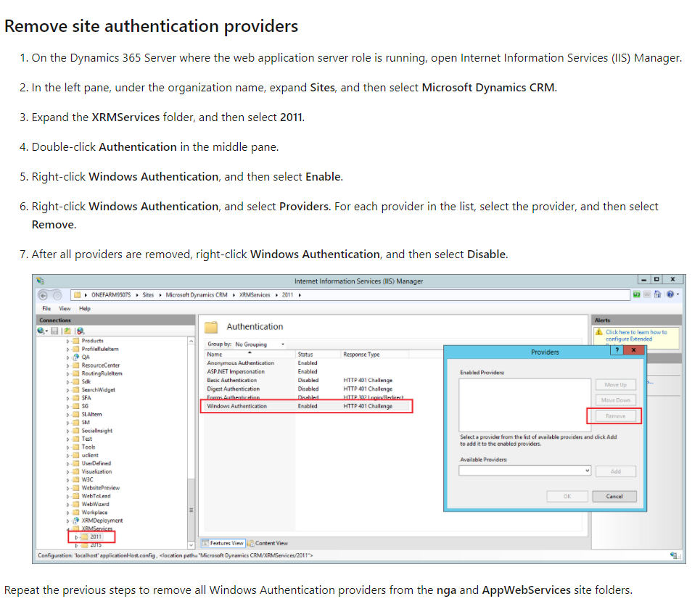The width and height of the screenshot is (700, 612).
Task: Open the Help menu
Action: (x=85, y=308)
